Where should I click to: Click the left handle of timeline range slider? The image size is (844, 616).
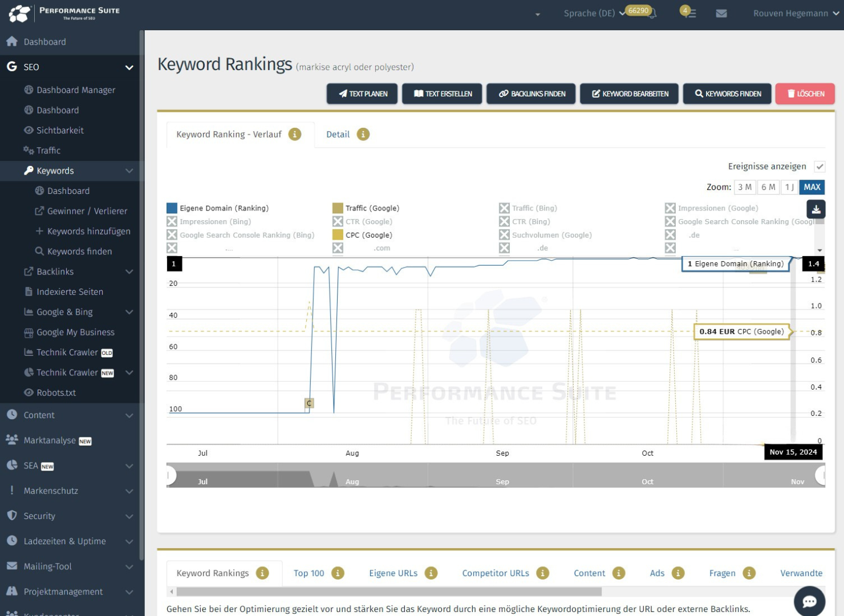point(169,475)
